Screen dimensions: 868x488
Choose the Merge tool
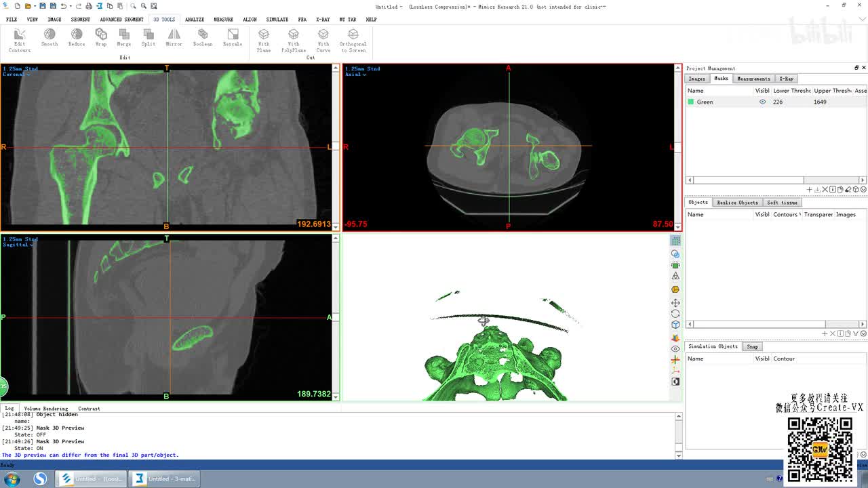(123, 38)
